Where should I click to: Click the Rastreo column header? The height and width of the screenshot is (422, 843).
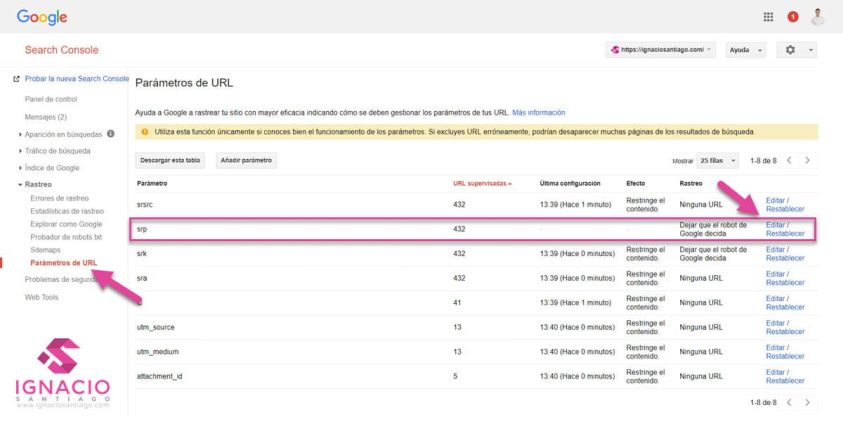pos(691,183)
